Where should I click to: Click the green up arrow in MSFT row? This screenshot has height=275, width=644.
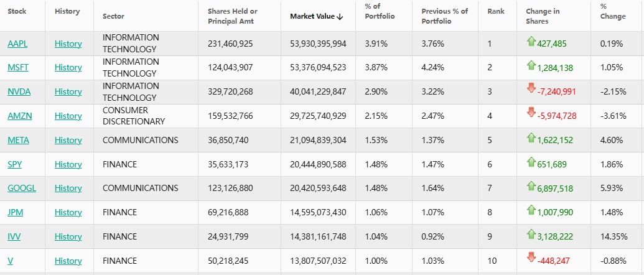point(531,65)
